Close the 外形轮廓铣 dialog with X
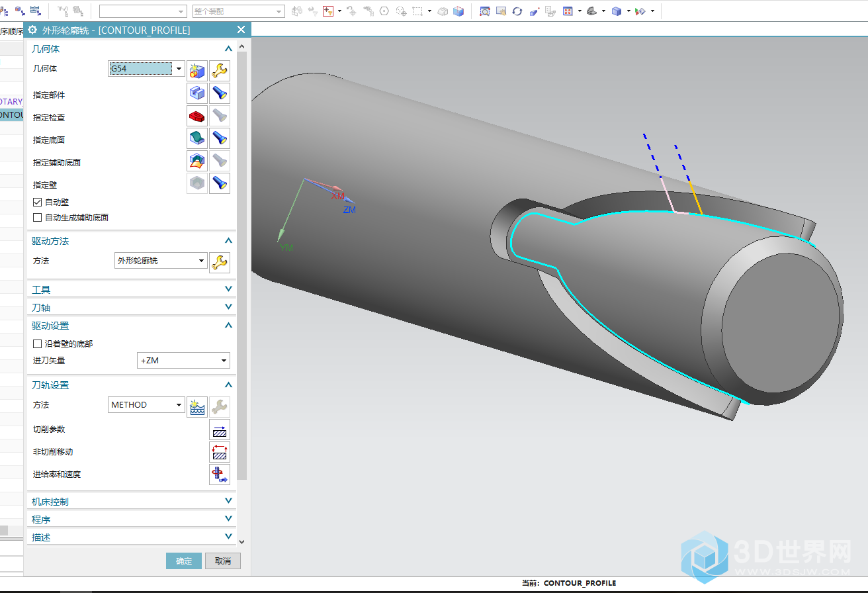The image size is (868, 593). (241, 30)
